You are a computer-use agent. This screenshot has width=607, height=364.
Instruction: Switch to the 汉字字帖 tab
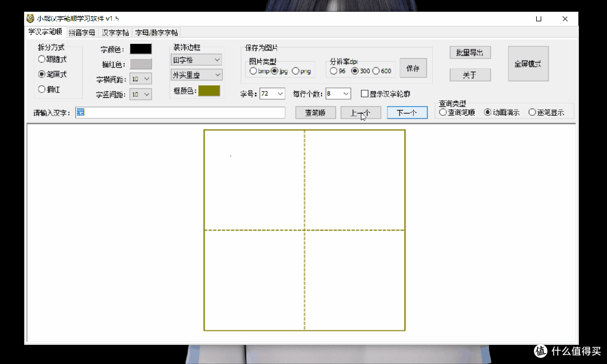tap(115, 33)
